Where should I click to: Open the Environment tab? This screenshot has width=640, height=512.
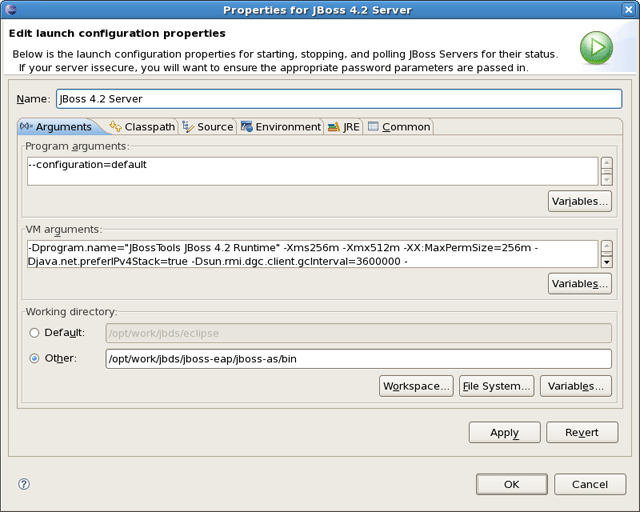point(280,127)
